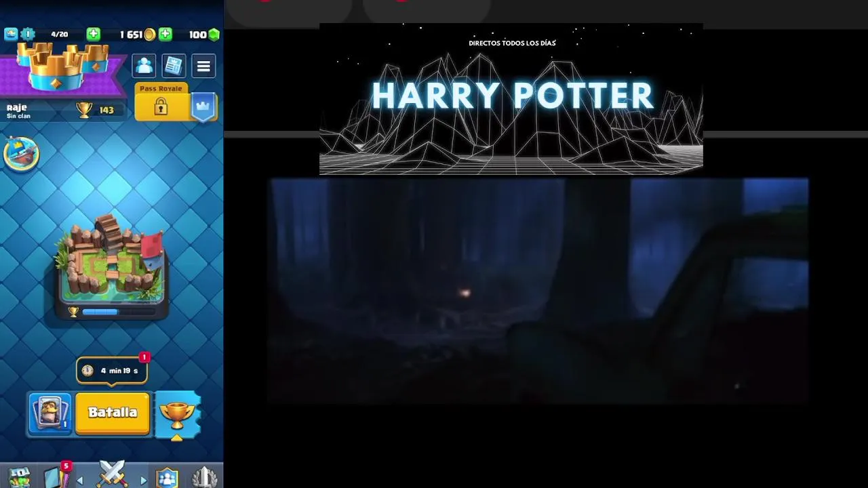Screen dimensions: 868x488
Task: Tap the trophy count 143
Action: point(106,110)
